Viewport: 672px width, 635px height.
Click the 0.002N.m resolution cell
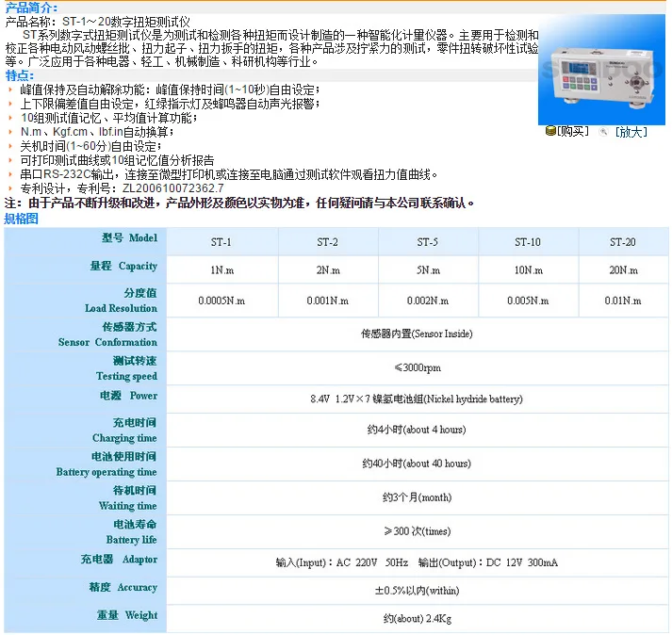point(428,301)
